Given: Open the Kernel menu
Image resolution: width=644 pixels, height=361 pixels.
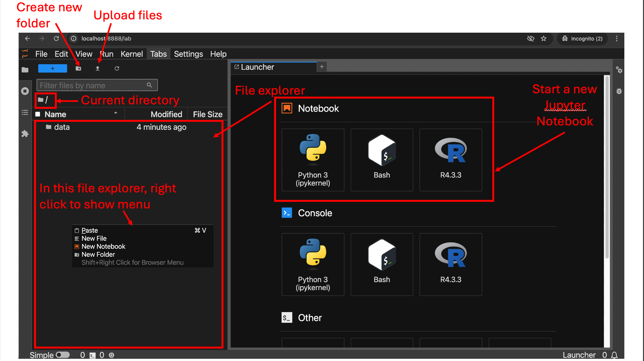Looking at the screenshot, I should click(132, 54).
